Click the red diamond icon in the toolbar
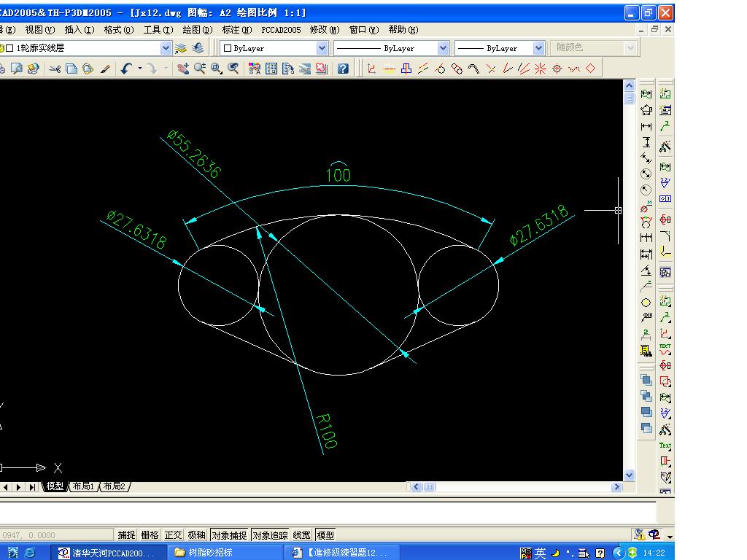 [591, 69]
